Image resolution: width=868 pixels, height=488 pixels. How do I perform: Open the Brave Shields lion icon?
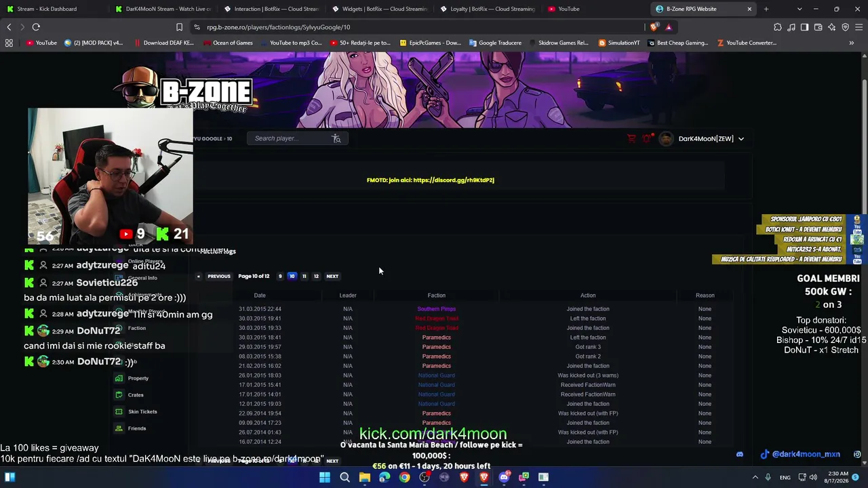click(x=654, y=27)
